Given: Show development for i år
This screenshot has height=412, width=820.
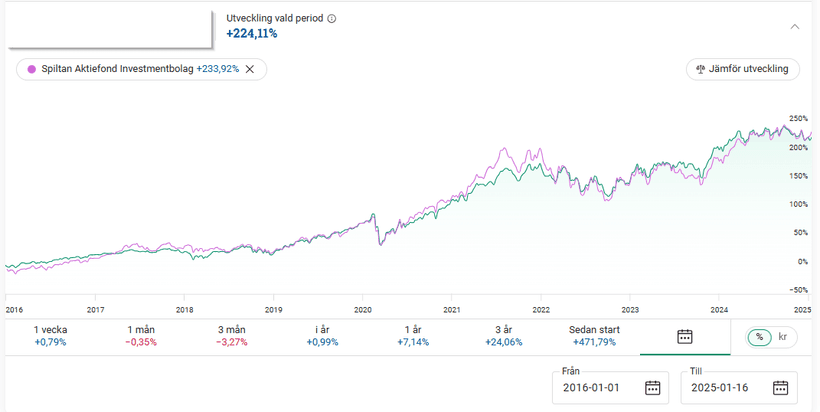Looking at the screenshot, I should click(323, 336).
